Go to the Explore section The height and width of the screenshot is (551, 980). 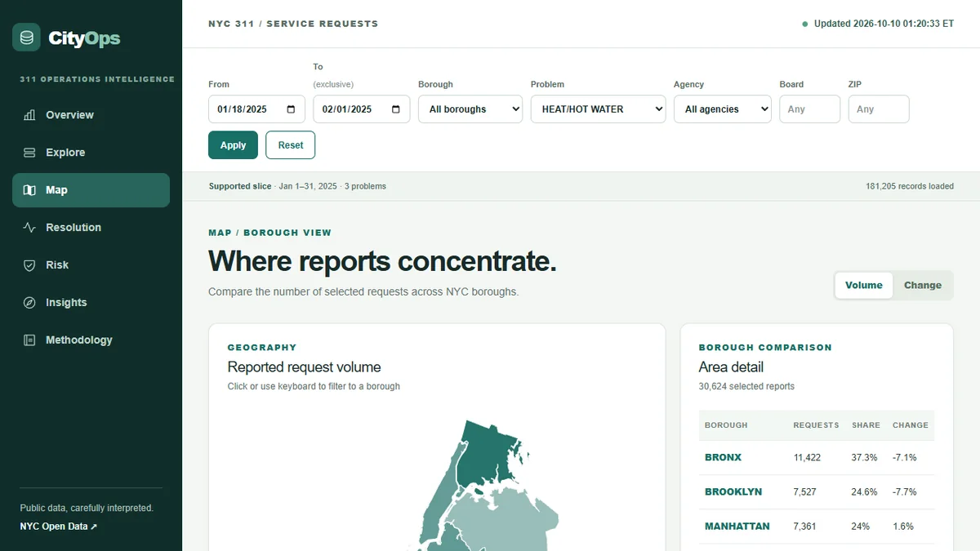[91, 153]
